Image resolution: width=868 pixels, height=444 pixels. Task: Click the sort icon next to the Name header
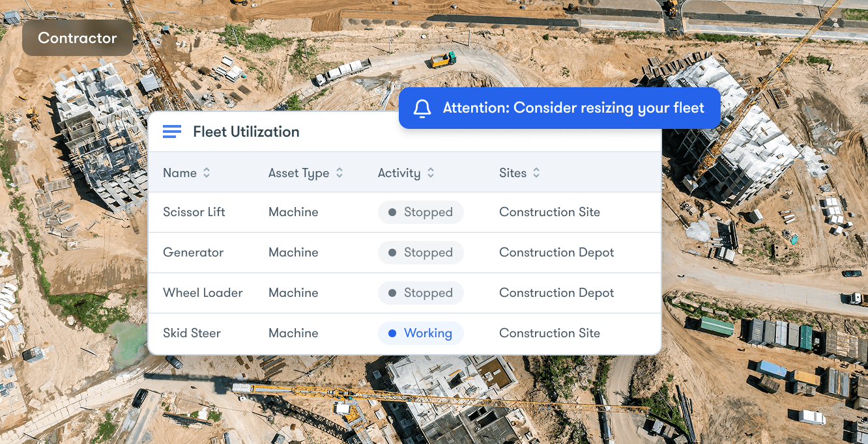tap(207, 173)
